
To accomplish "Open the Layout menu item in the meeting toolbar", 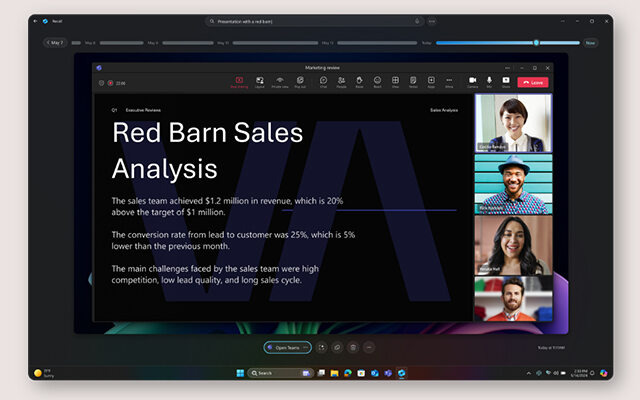I will [x=260, y=81].
